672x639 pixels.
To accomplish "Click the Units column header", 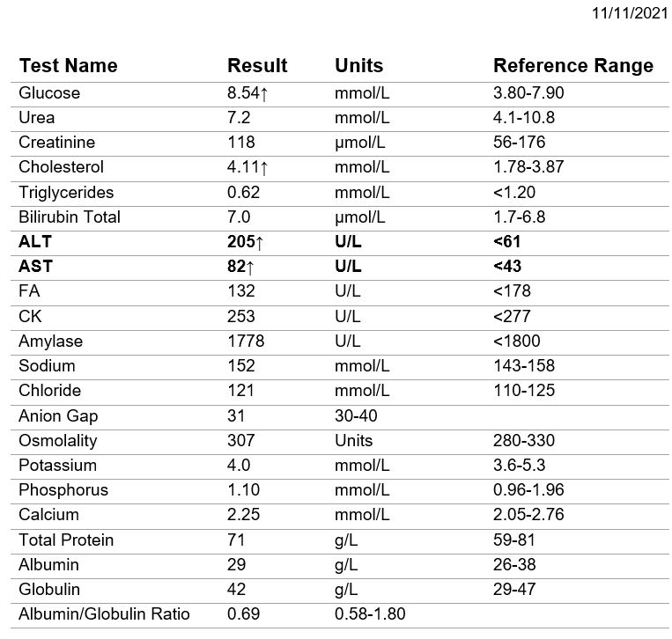I will [x=358, y=66].
